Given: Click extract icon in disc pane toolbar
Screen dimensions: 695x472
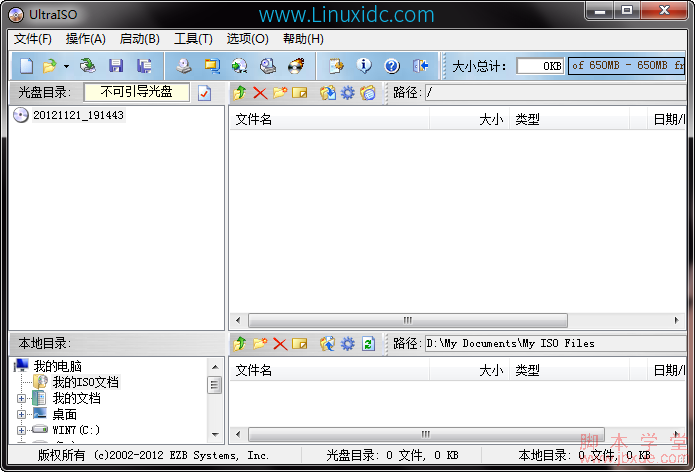Looking at the screenshot, I should click(x=328, y=93).
